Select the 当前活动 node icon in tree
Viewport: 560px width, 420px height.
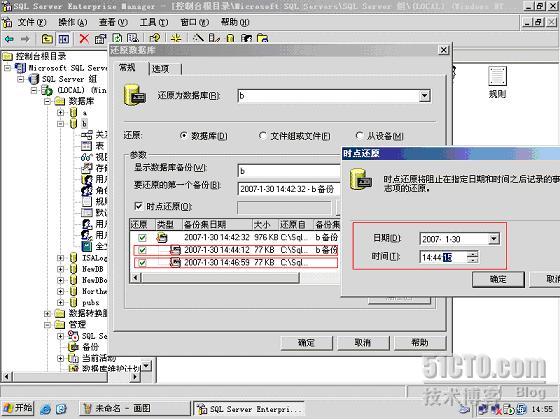point(73,358)
